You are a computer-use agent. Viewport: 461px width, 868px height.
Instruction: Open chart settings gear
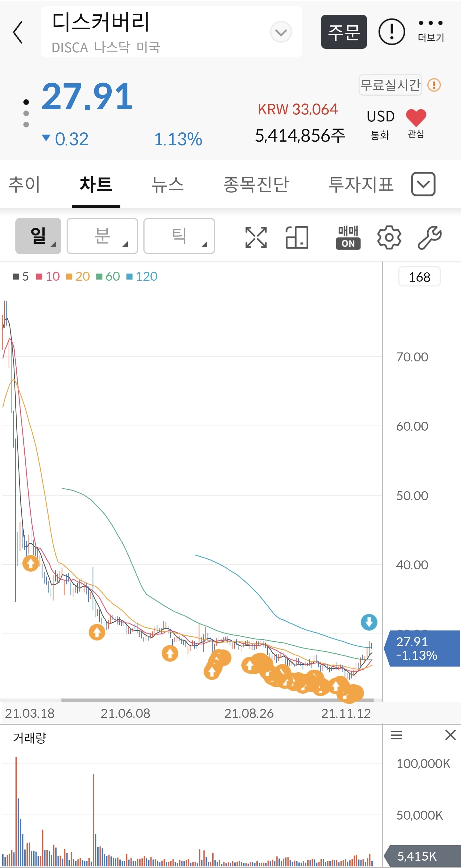click(389, 237)
